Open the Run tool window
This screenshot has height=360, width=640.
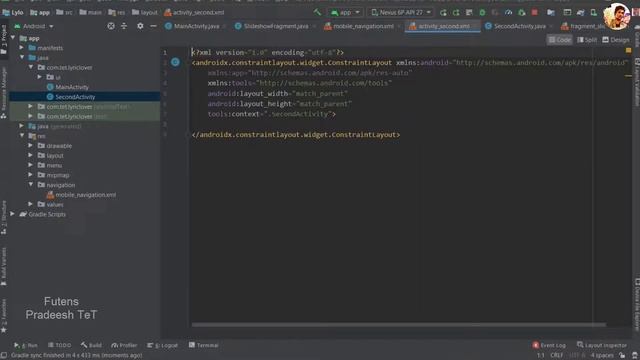[26, 345]
